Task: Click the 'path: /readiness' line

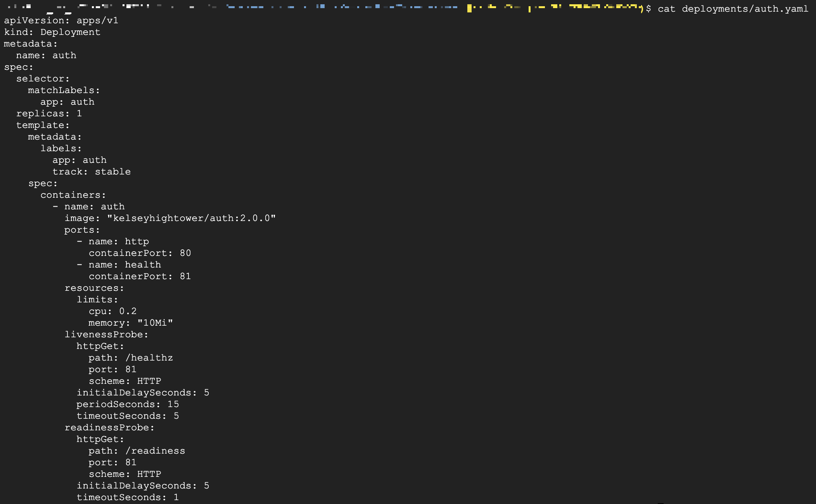Action: 137,451
